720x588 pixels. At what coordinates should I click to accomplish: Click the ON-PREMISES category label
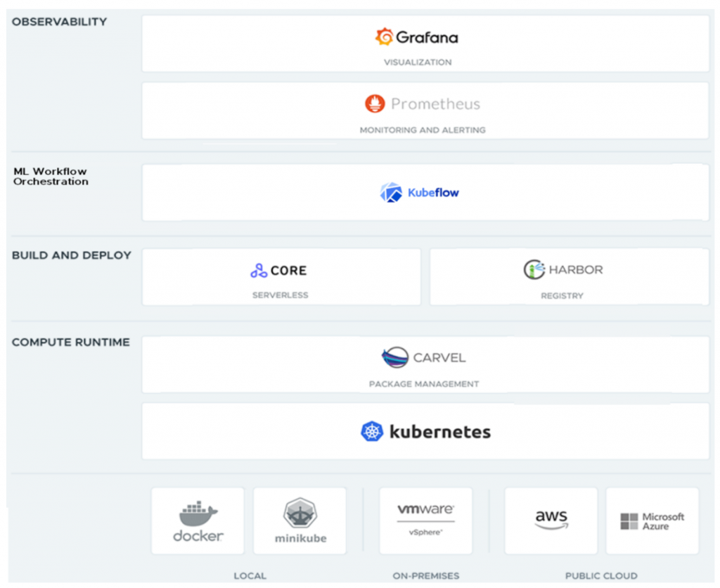[425, 575]
